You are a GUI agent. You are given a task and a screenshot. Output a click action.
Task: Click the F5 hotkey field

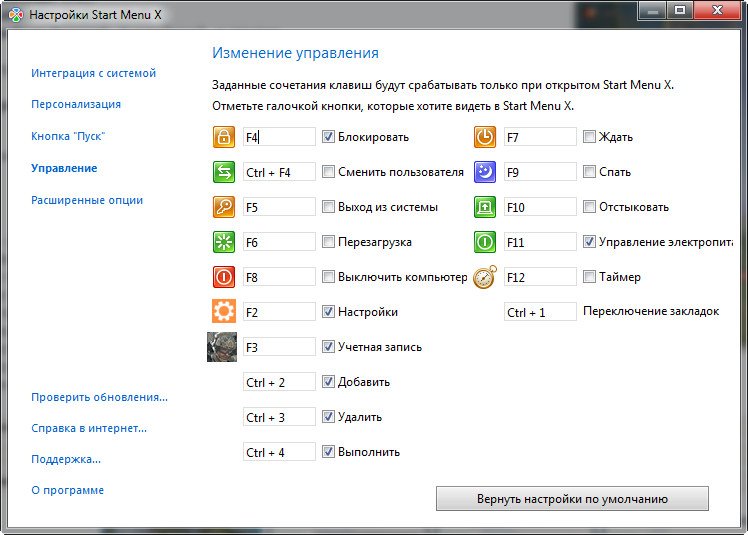(x=279, y=207)
